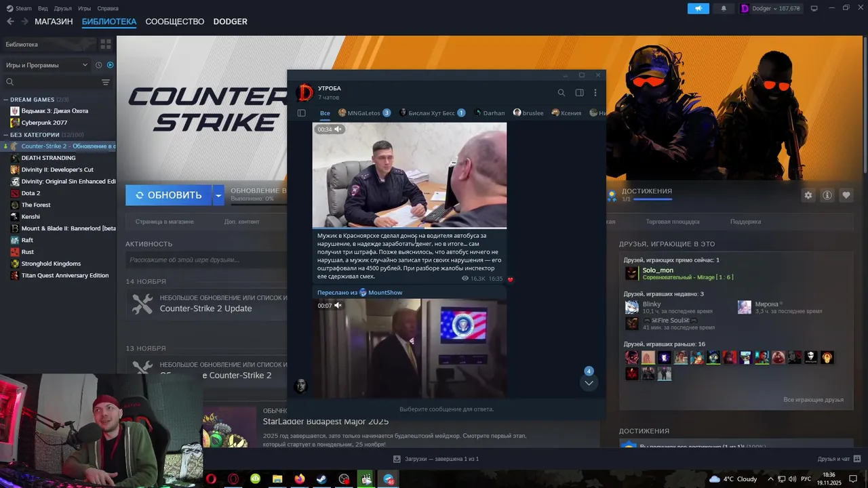This screenshot has width=868, height=488.
Task: Open Steam menu in menu bar
Action: (23, 8)
